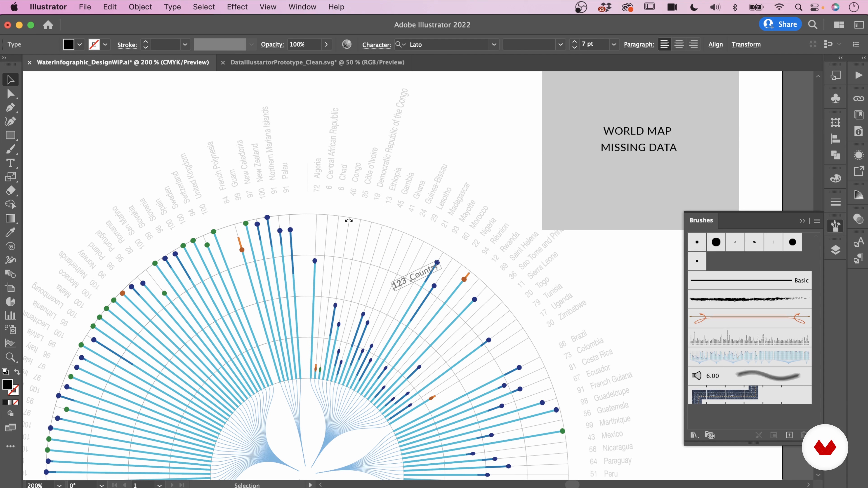Align paragraph text to right
Screen dimensions: 868x488
[x=693, y=44]
